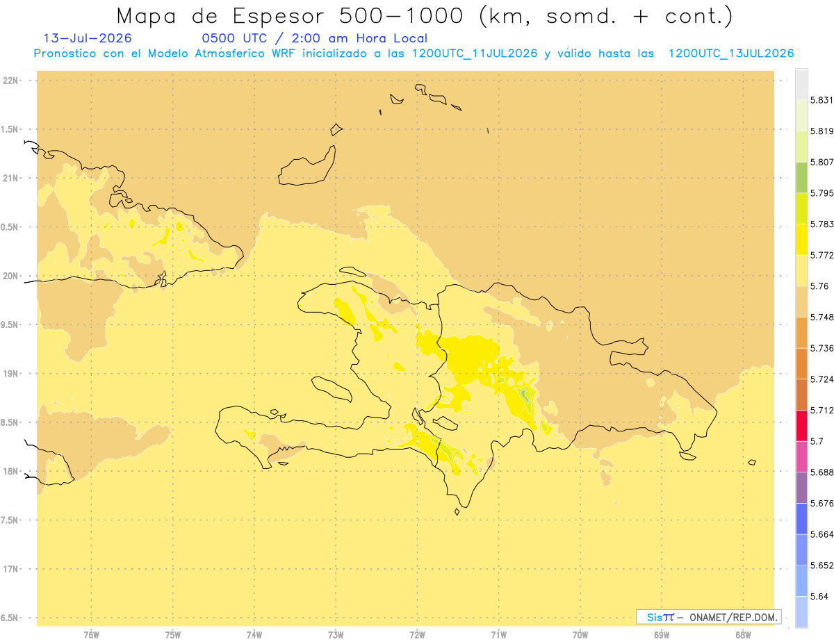Click the colorbar value '5.664'

(x=821, y=534)
